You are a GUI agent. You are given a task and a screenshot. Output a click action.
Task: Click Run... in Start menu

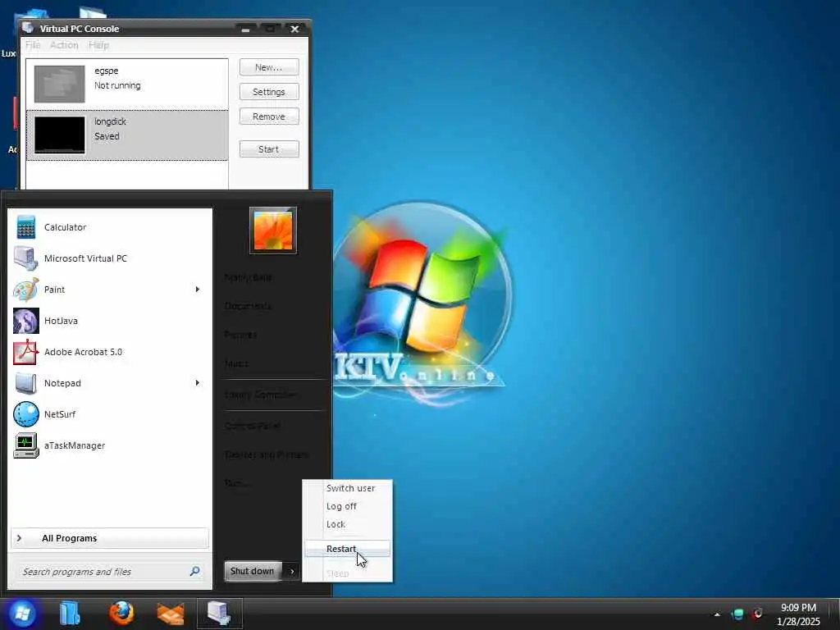236,483
